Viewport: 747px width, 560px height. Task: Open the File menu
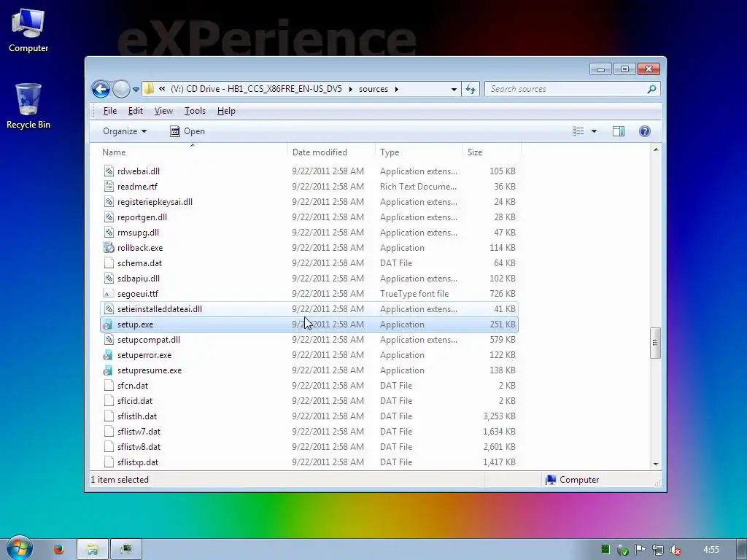[x=110, y=111]
